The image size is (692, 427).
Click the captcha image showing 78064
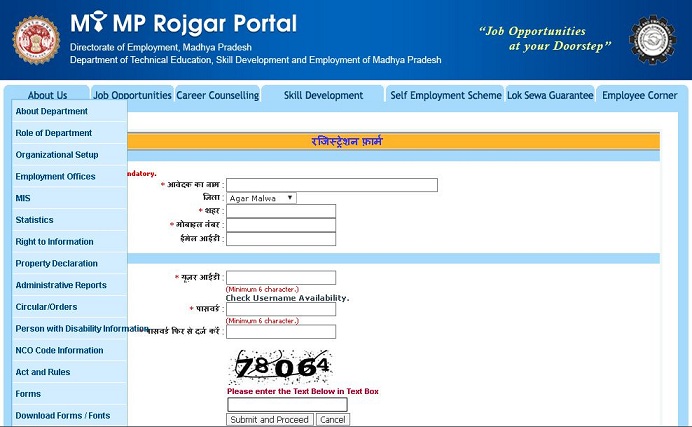[281, 367]
